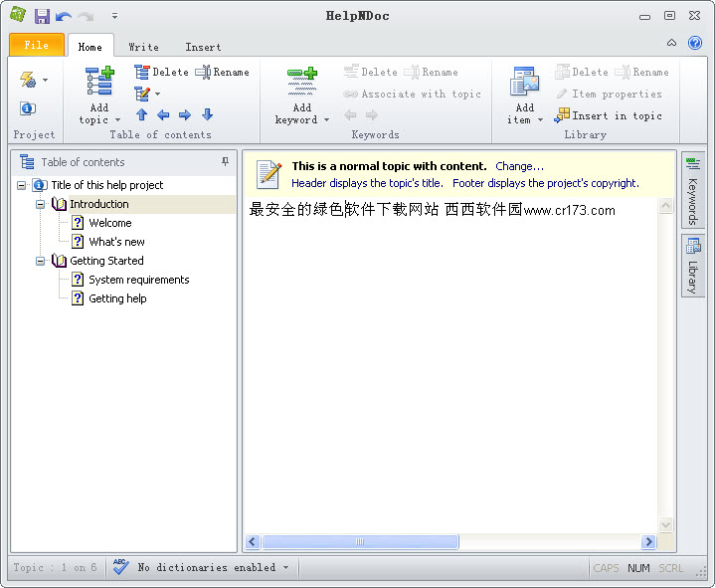Click Header displays the topic's title link
The image size is (715, 588).
[x=367, y=183]
